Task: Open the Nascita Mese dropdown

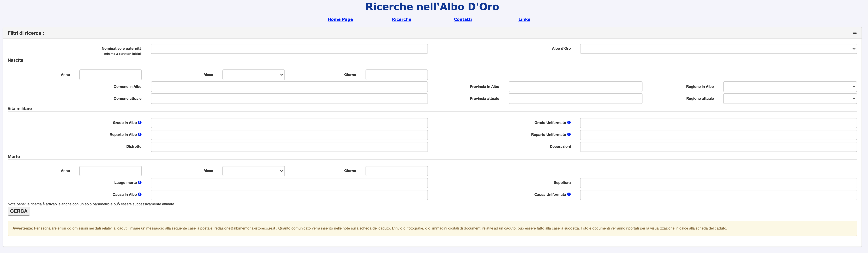Action: tap(253, 75)
